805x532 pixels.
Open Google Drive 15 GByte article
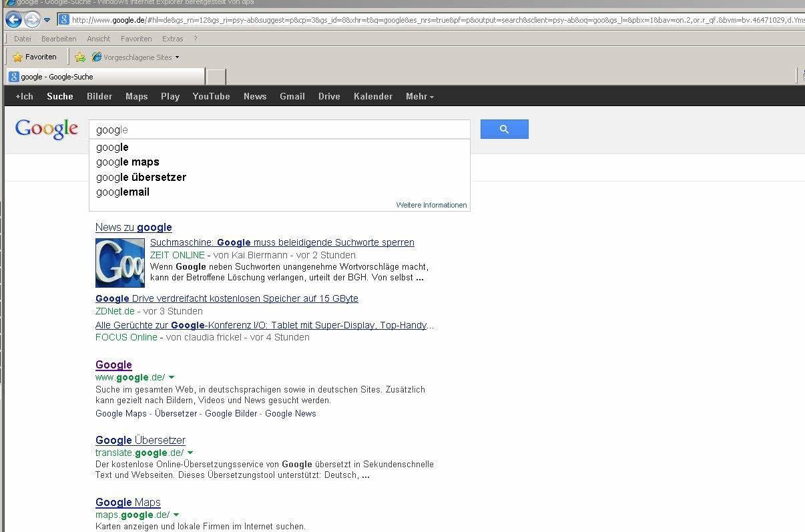coord(227,298)
